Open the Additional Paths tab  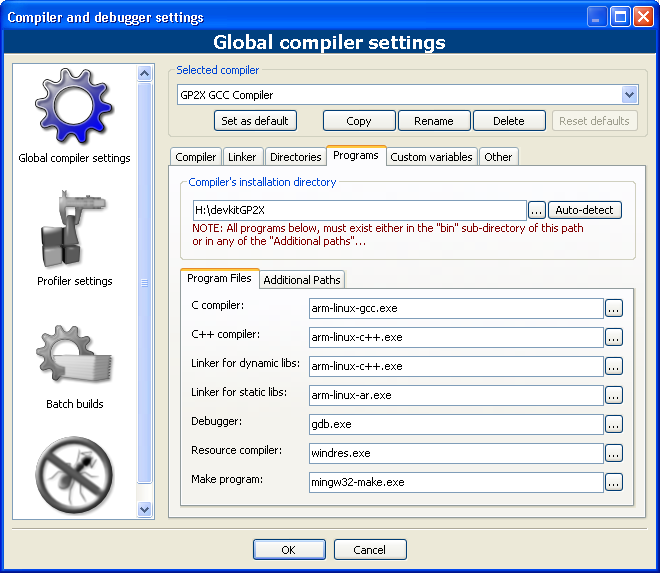[x=301, y=280]
